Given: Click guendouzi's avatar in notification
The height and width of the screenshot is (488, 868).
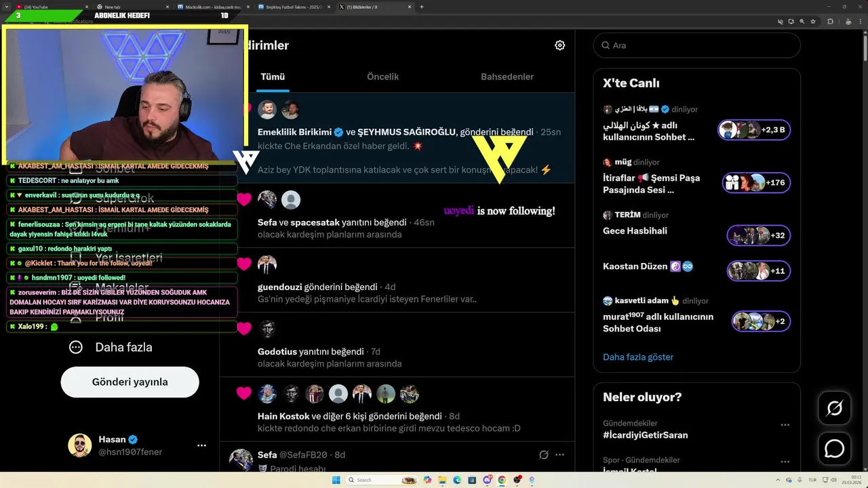Looking at the screenshot, I should pyautogui.click(x=267, y=264).
